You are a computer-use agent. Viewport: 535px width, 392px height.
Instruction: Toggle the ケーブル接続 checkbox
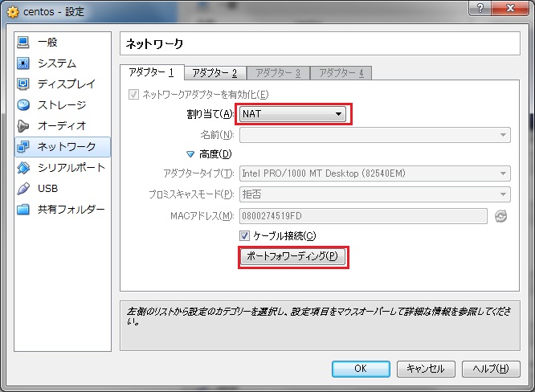click(x=244, y=235)
